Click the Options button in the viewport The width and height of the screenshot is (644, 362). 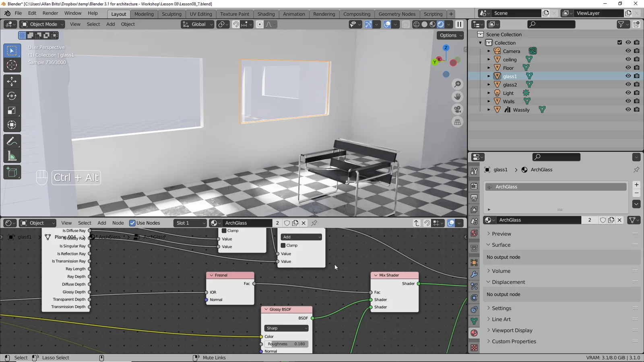(x=448, y=35)
